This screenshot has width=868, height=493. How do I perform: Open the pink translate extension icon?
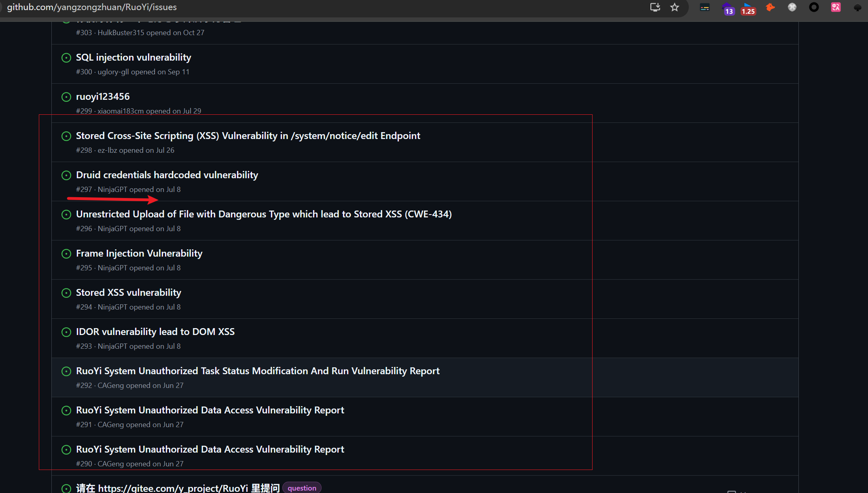836,7
